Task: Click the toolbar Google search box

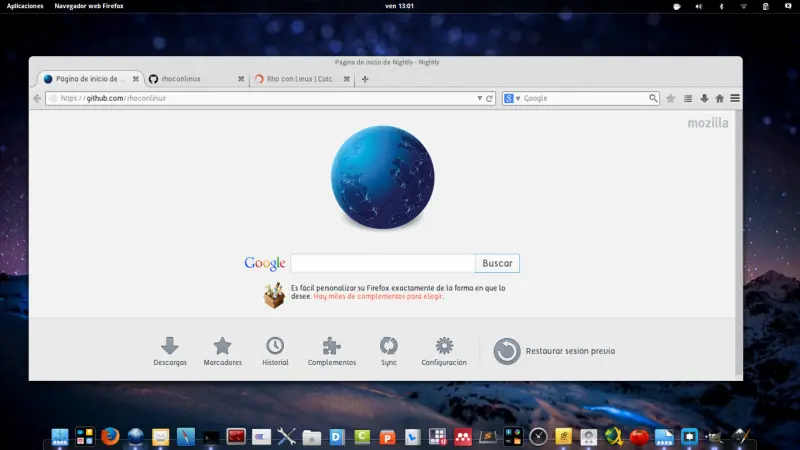Action: (x=581, y=98)
